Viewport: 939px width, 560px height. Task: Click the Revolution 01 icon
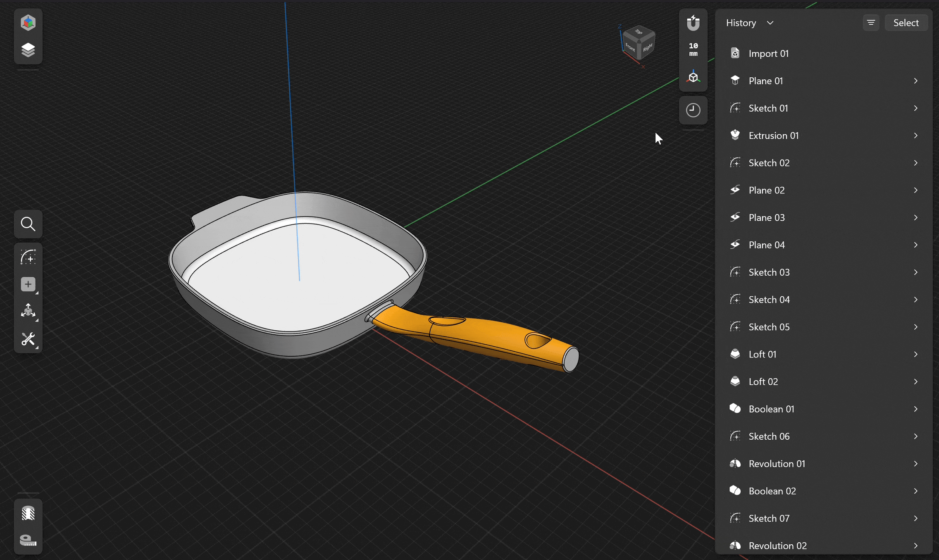pos(735,464)
